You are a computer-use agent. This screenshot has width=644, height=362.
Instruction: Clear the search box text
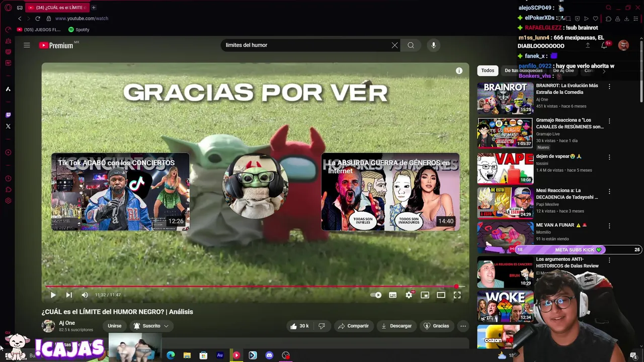click(395, 45)
